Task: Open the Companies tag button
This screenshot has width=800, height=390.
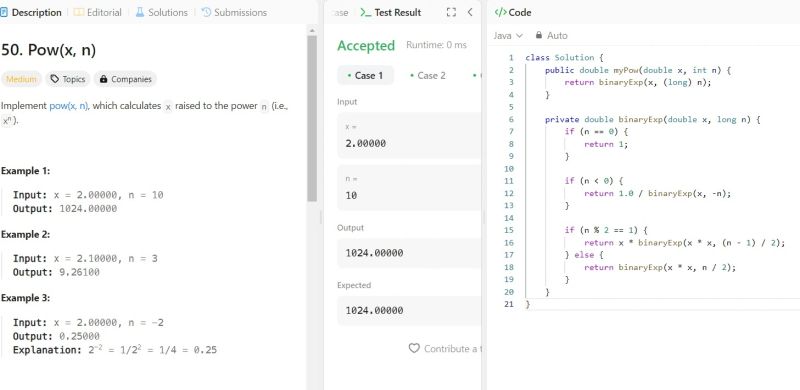Action: (126, 79)
